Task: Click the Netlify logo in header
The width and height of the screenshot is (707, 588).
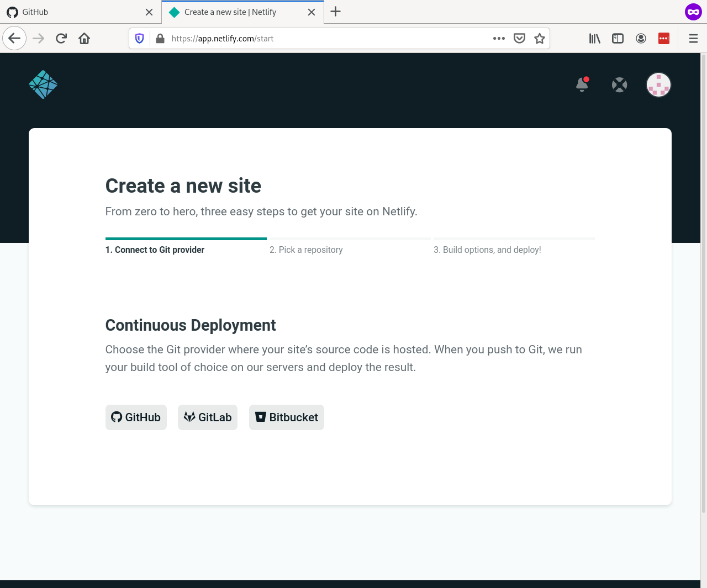Action: pyautogui.click(x=43, y=84)
